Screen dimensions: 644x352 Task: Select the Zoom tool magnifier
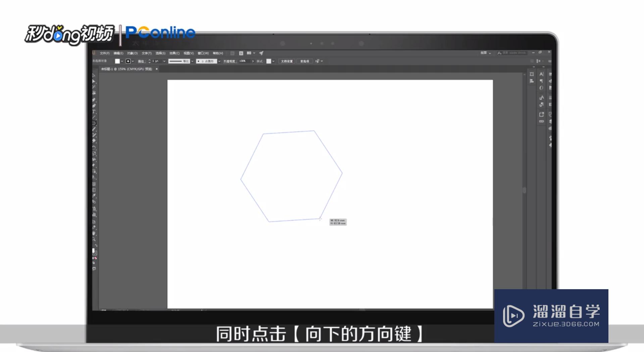click(x=94, y=239)
